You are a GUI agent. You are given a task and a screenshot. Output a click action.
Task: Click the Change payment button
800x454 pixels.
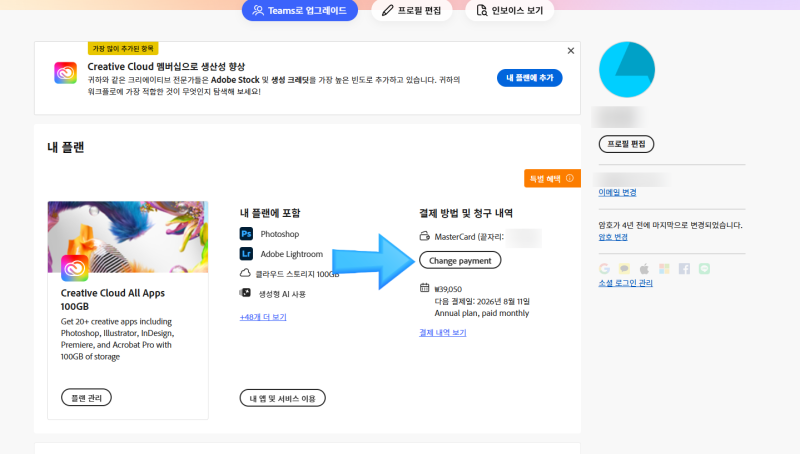(x=460, y=260)
